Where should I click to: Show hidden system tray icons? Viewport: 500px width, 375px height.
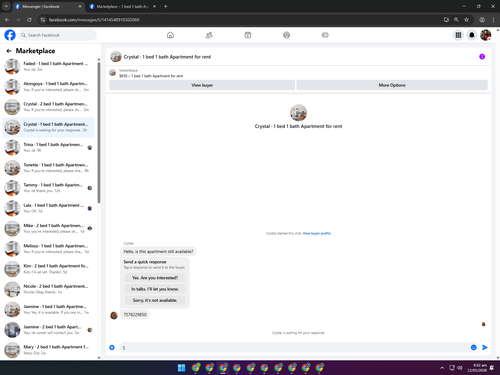pyautogui.click(x=442, y=368)
